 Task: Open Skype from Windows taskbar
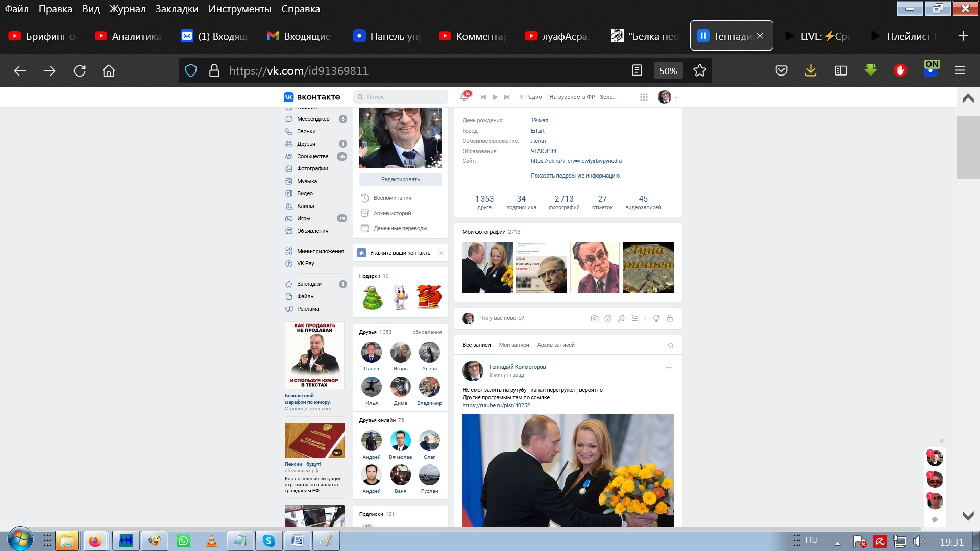(x=268, y=541)
